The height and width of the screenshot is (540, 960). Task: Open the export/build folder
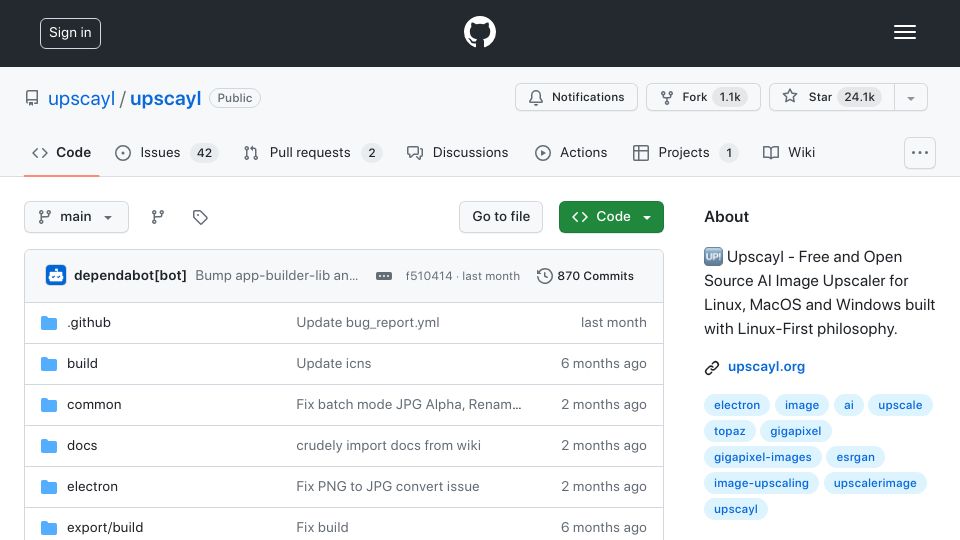(105, 528)
